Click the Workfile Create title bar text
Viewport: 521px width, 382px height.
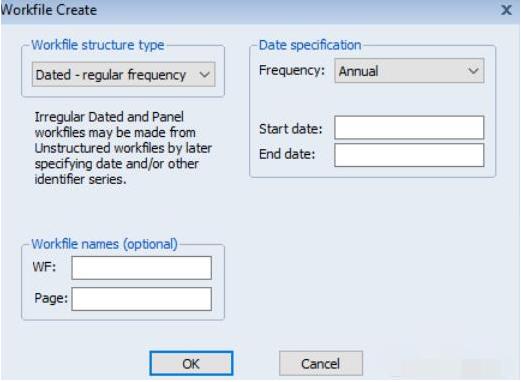(49, 10)
